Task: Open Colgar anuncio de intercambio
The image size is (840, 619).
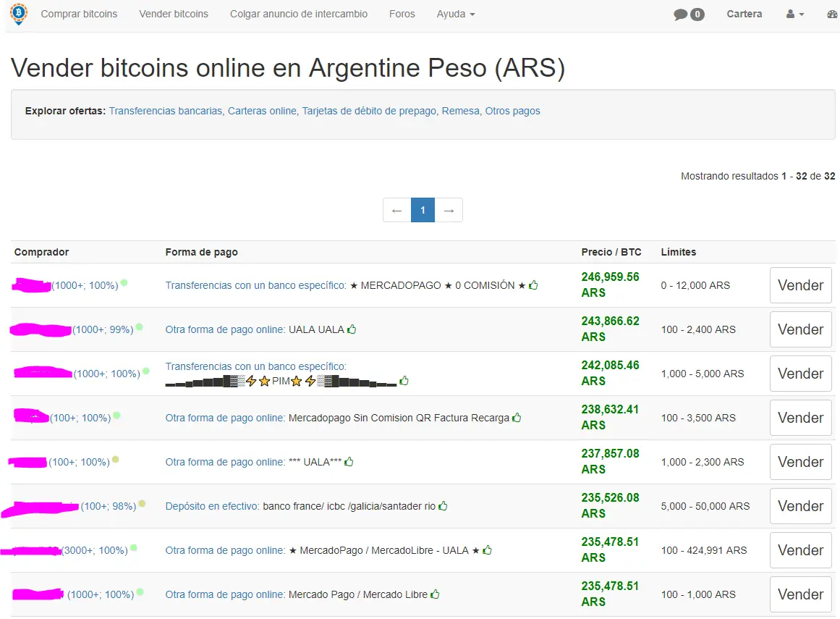Action: 298,14
